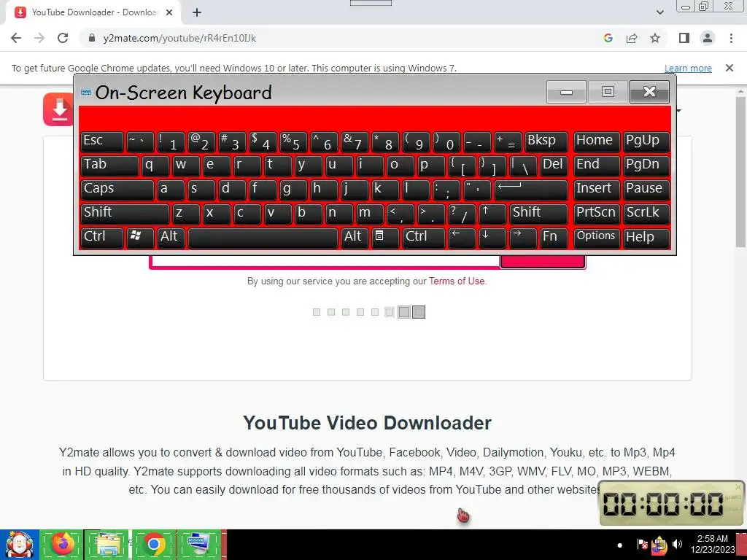Screen dimensions: 747x560
Task: Click the Tab key on on-screen keyboard
Action: click(109, 166)
